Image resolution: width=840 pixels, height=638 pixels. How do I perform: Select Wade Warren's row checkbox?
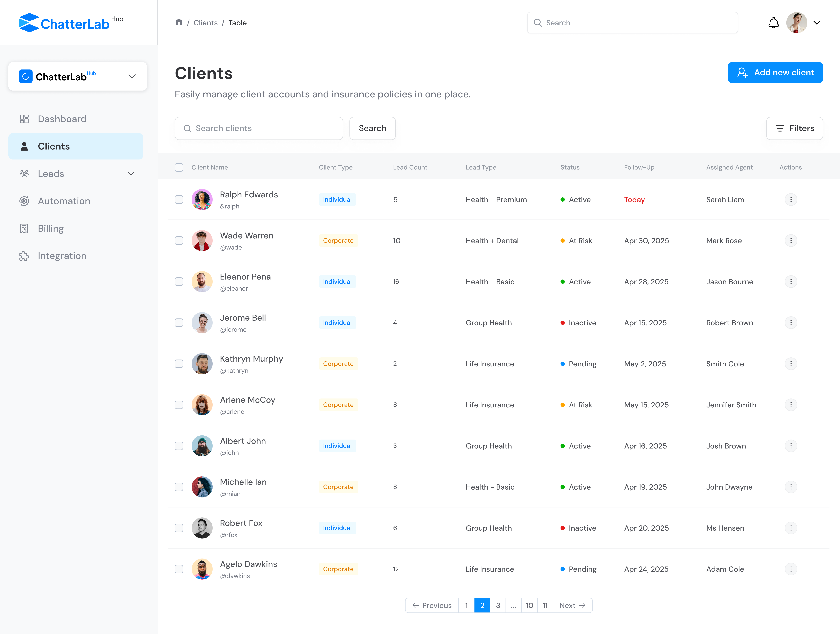[x=179, y=240]
